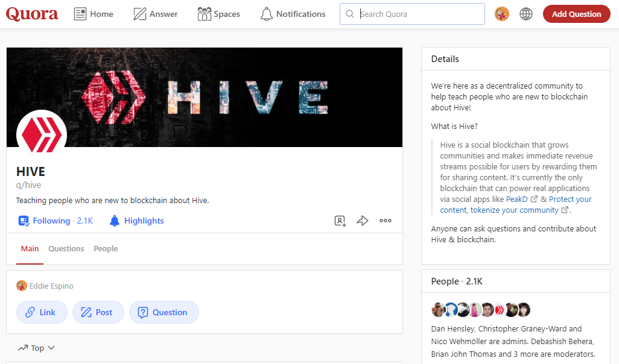Click the Link button
619x364 pixels.
pos(42,312)
